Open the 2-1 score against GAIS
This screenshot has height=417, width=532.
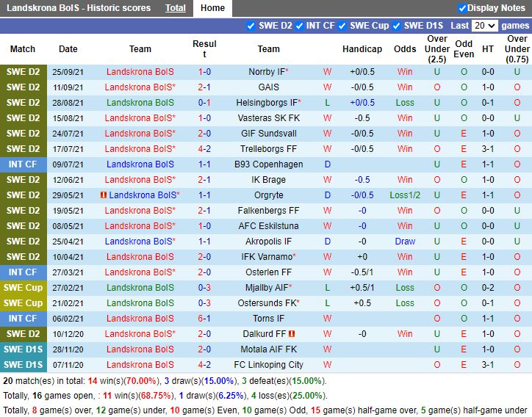[204, 87]
